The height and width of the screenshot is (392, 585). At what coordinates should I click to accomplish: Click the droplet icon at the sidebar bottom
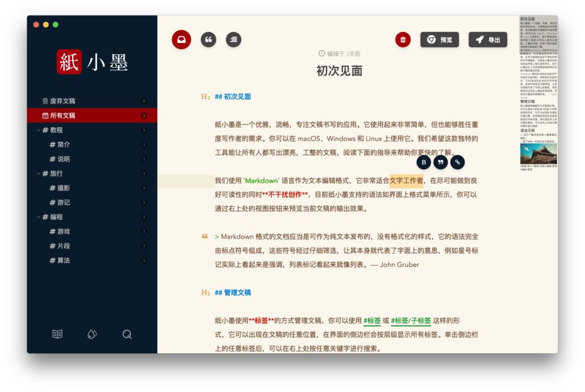click(x=92, y=334)
